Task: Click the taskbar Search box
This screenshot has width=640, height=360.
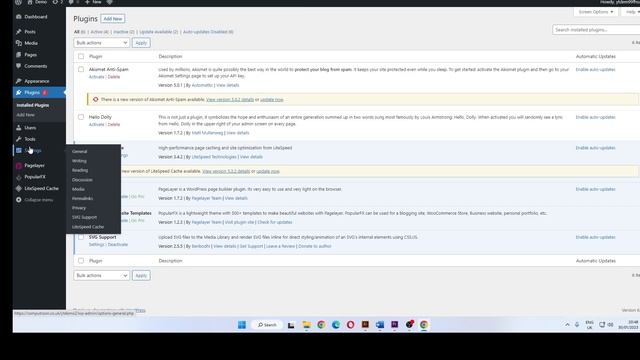Action: point(267,324)
